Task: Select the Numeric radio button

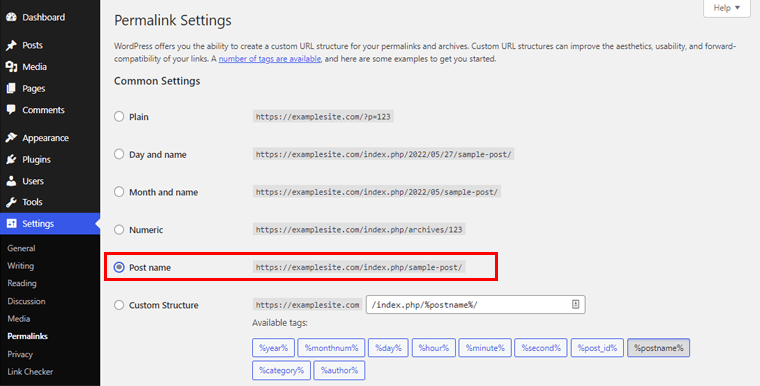Action: click(119, 229)
